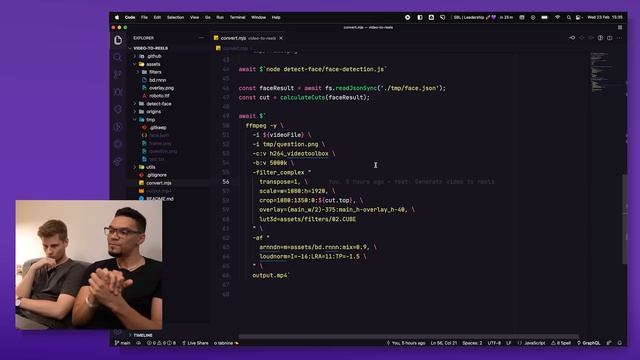
Task: Click the main branch indicator in status bar
Action: (122, 343)
